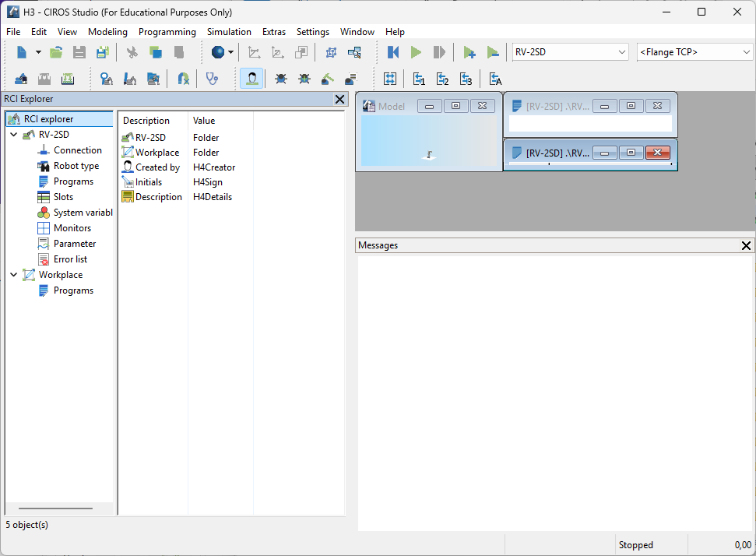The image size is (756, 556).
Task: Click the green play-minus icon
Action: (x=492, y=52)
